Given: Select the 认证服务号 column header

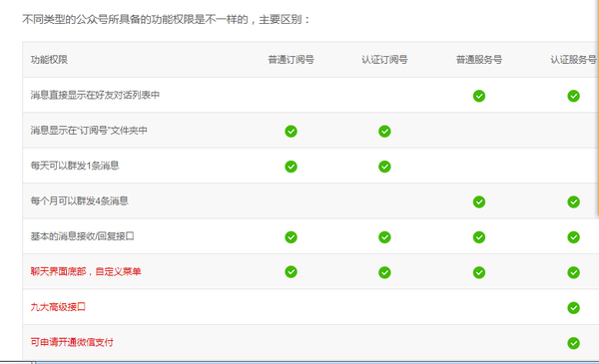Looking at the screenshot, I should click(573, 60).
